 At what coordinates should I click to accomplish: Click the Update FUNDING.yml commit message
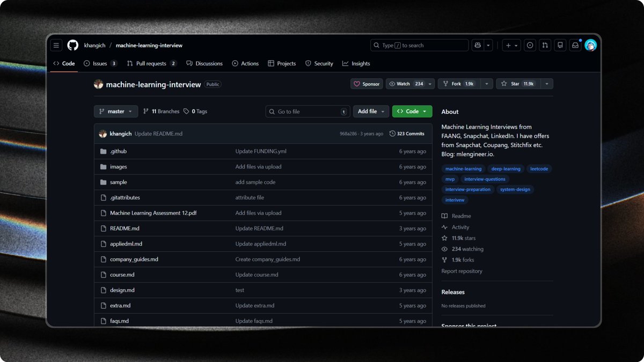coord(261,151)
